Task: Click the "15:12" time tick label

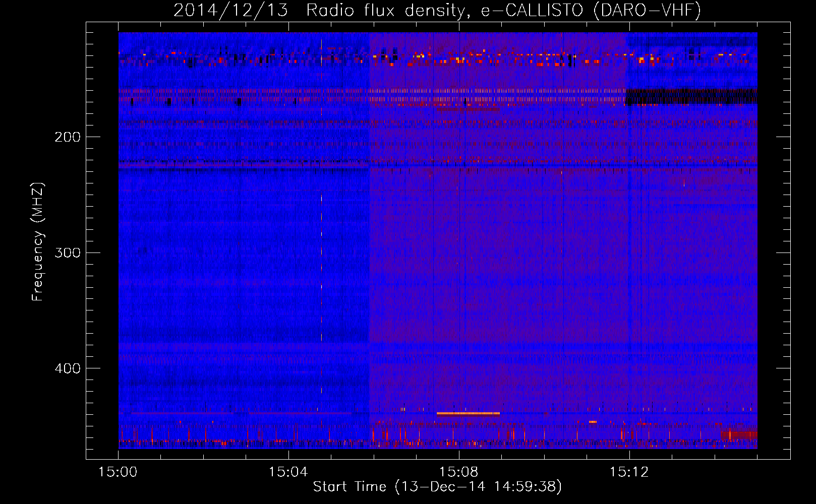Action: click(629, 472)
